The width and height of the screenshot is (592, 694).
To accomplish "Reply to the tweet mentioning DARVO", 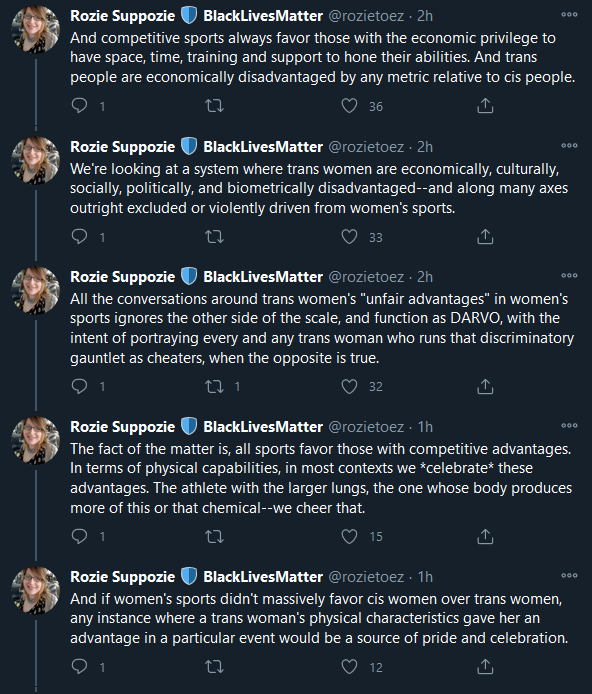I will tap(80, 386).
